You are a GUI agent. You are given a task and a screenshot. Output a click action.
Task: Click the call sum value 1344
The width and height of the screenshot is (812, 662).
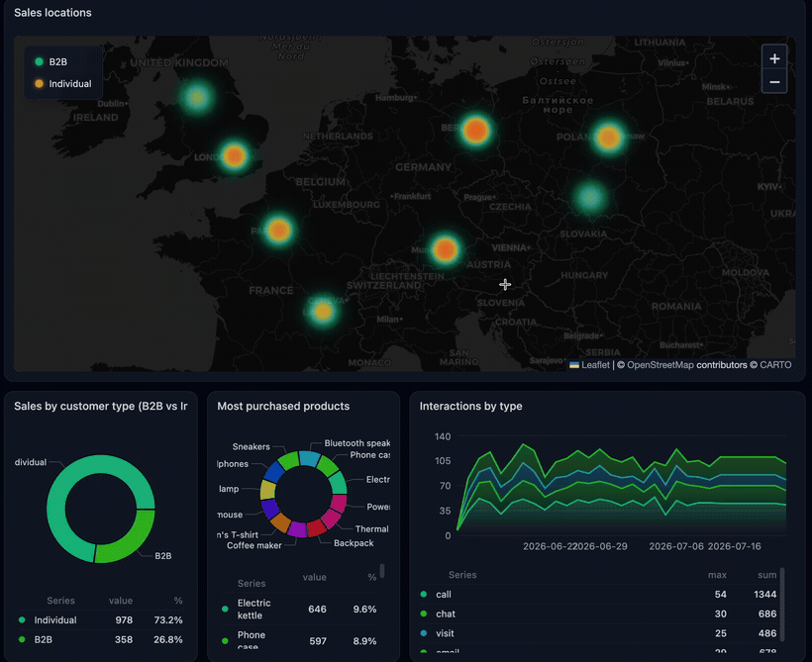click(x=764, y=594)
